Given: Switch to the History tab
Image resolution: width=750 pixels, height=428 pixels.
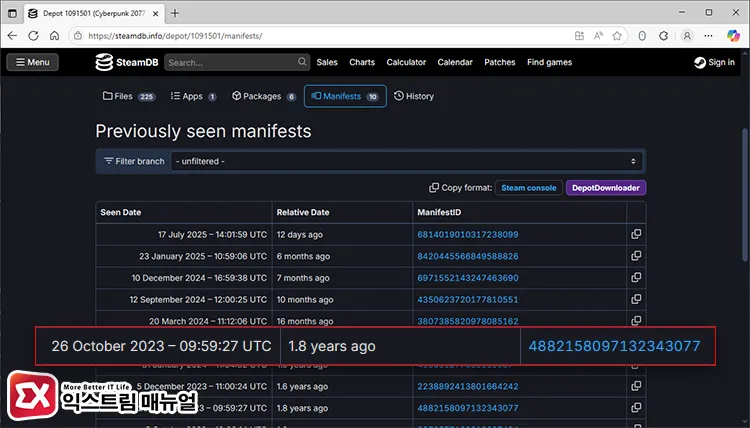Looking at the screenshot, I should 414,96.
